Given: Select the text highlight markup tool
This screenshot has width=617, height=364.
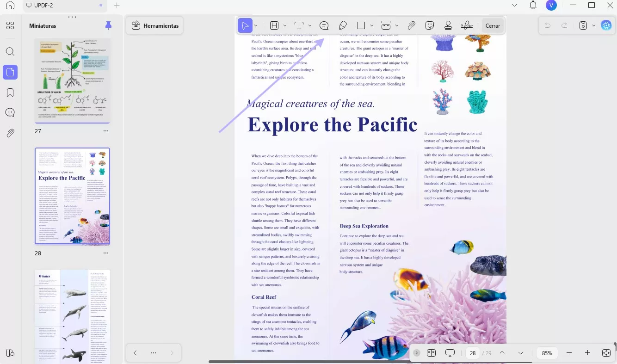Looking at the screenshot, I should [275, 25].
